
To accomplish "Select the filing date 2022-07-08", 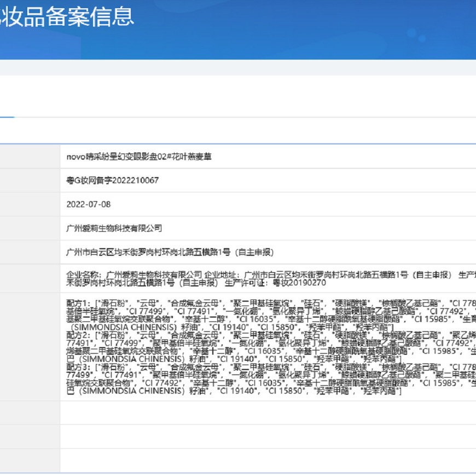I will 88,204.
